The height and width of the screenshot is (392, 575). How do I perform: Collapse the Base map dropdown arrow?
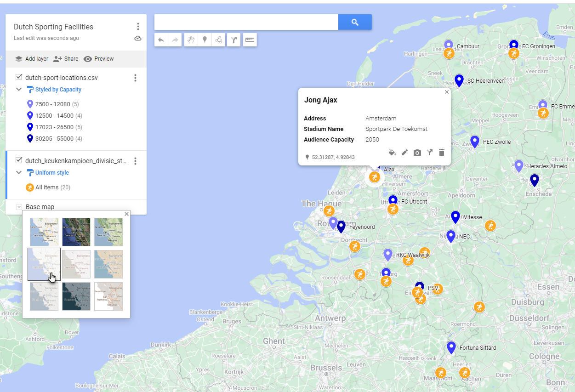click(19, 207)
